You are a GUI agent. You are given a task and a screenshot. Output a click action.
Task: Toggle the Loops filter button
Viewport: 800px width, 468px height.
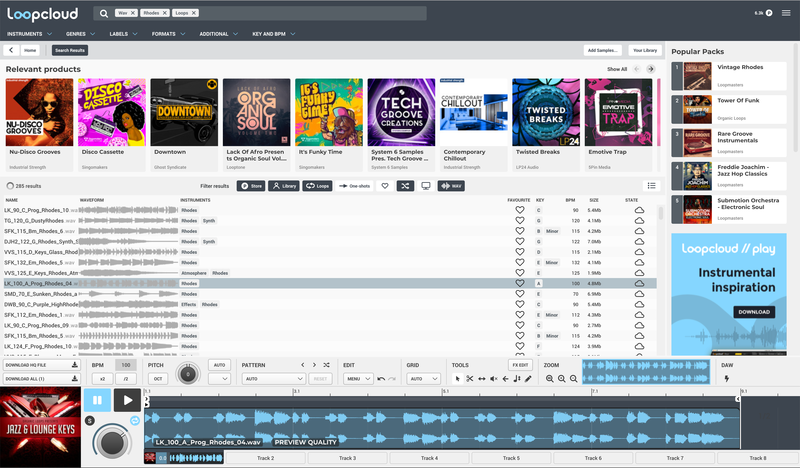point(318,186)
